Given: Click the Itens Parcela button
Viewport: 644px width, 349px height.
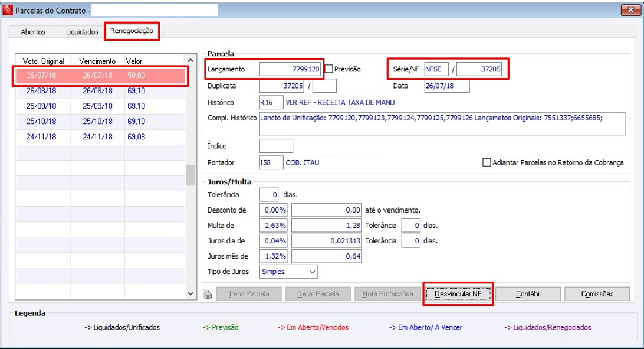Looking at the screenshot, I should [x=249, y=294].
